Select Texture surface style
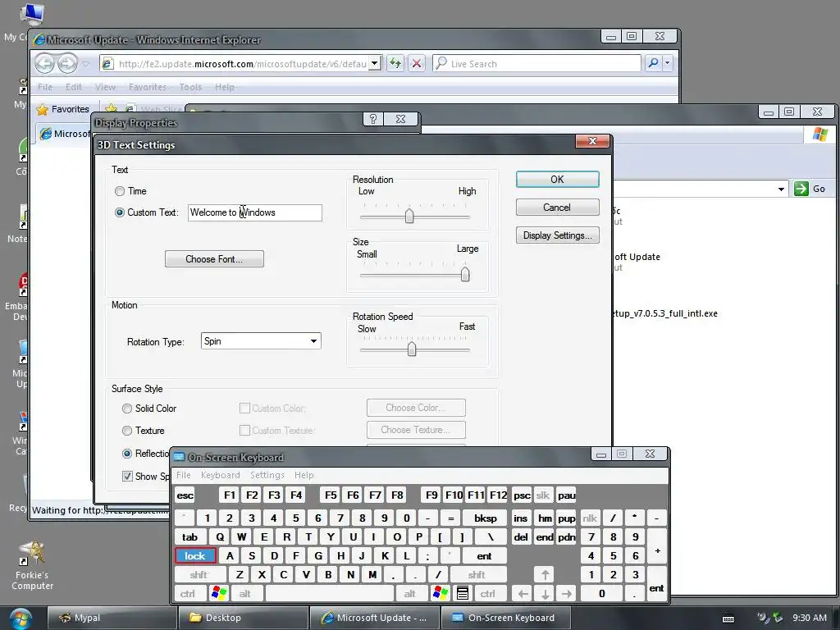Screen dimensions: 840x630 point(127,431)
